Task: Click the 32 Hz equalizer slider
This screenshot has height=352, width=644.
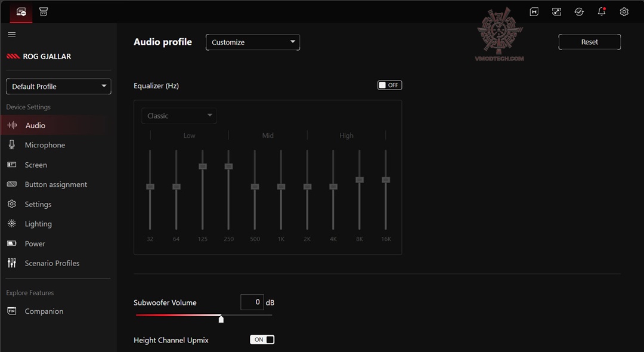Action: (x=150, y=187)
